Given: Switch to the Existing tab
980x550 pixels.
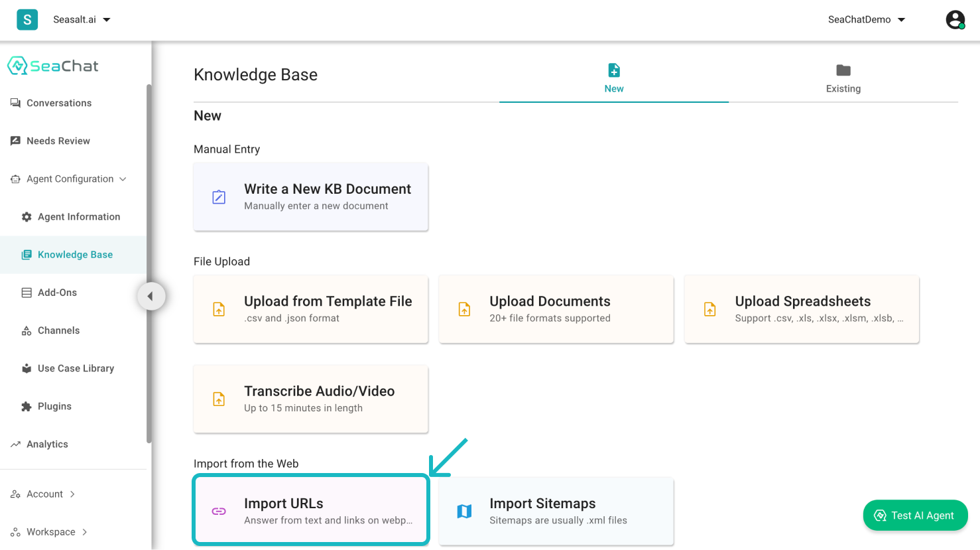Looking at the screenshot, I should 843,80.
